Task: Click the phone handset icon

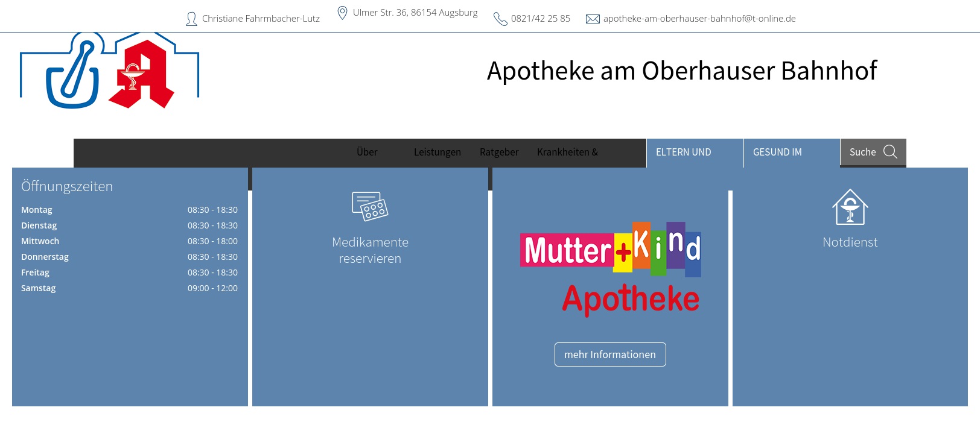Action: [x=500, y=19]
